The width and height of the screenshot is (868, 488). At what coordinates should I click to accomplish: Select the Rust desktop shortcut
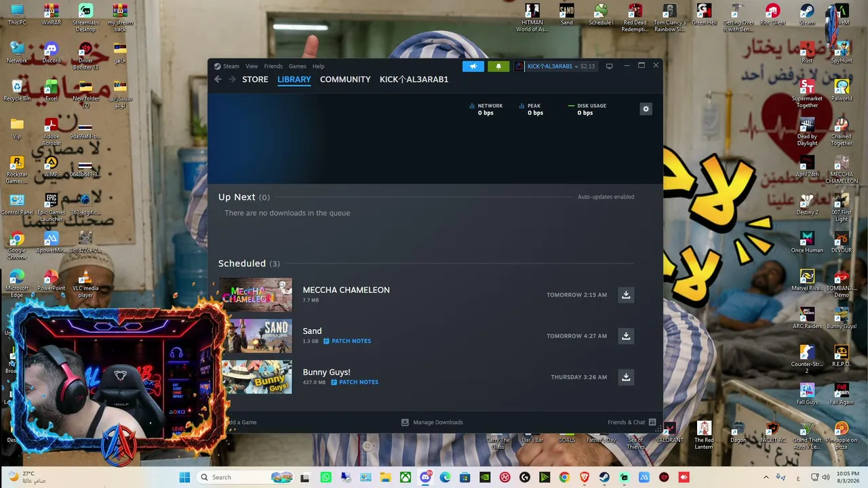point(807,53)
